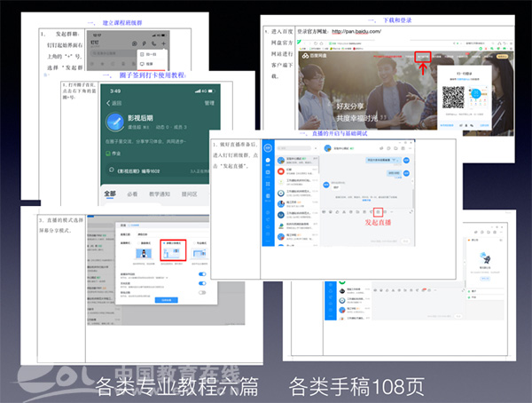Screen dimensions: 532x403
Task: Click the group avatar in the chat window header
Action: pyautogui.click(x=327, y=148)
